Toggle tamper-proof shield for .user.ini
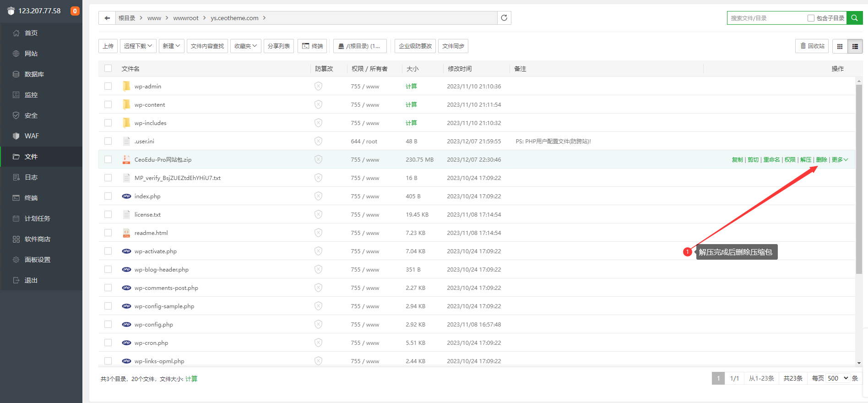 318,141
